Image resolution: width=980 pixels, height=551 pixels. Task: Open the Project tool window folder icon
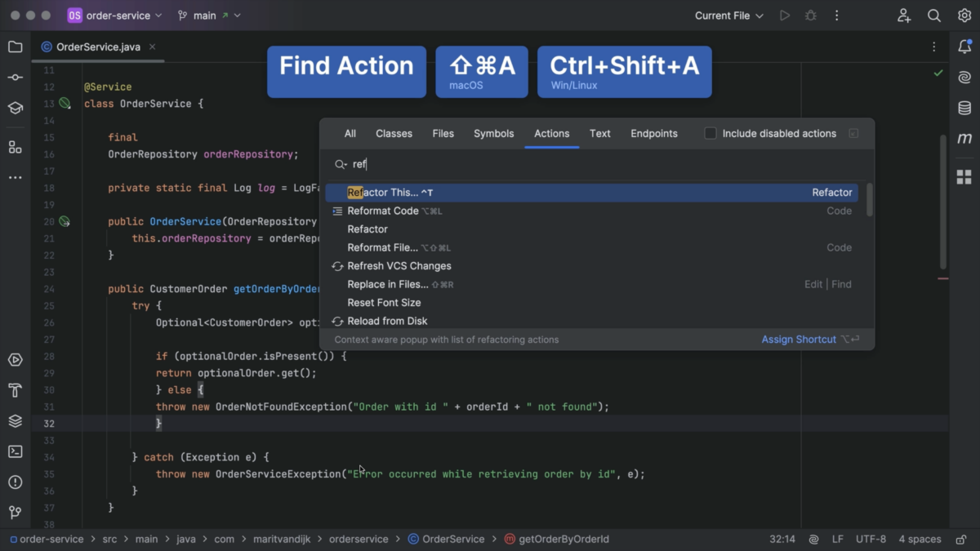15,47
